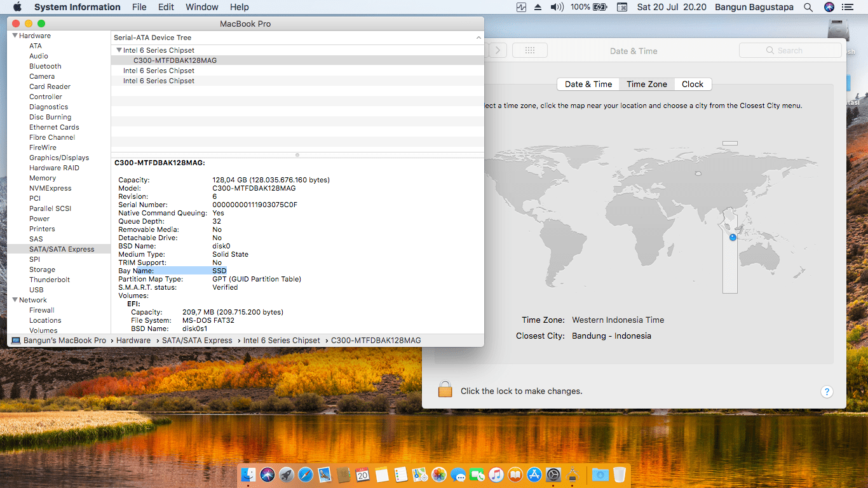This screenshot has width=868, height=488.
Task: Open Spotlight search in the menu bar
Action: click(x=808, y=7)
